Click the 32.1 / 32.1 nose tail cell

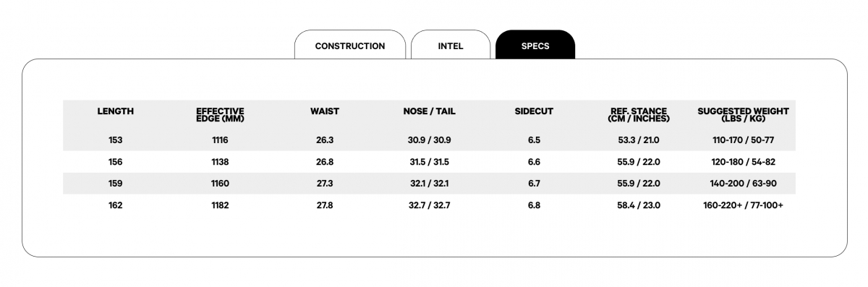tap(430, 184)
